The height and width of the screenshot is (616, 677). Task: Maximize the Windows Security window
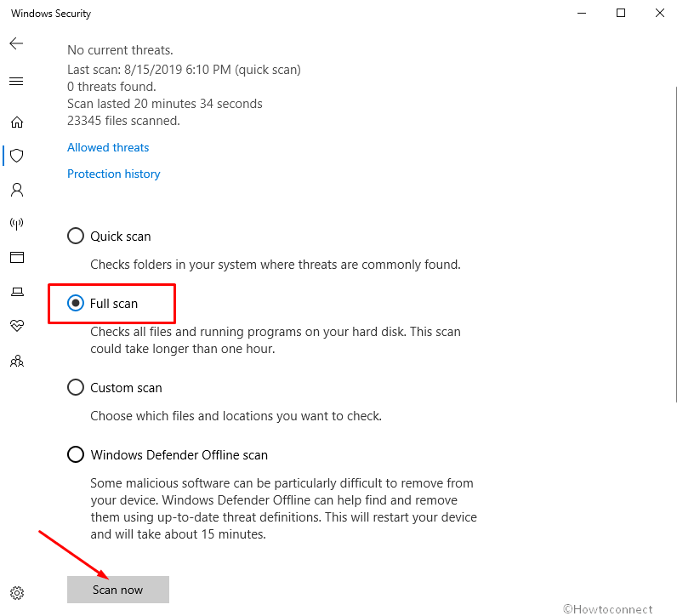(620, 13)
